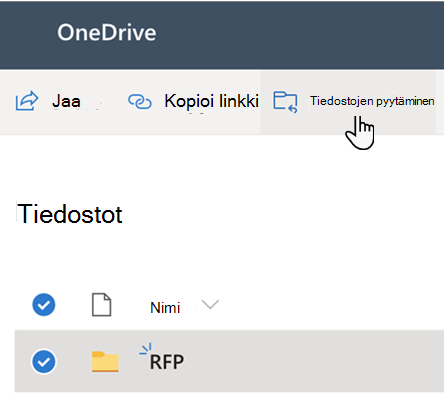Open the RFP folder name
The width and height of the screenshot is (444, 394).
click(x=167, y=362)
